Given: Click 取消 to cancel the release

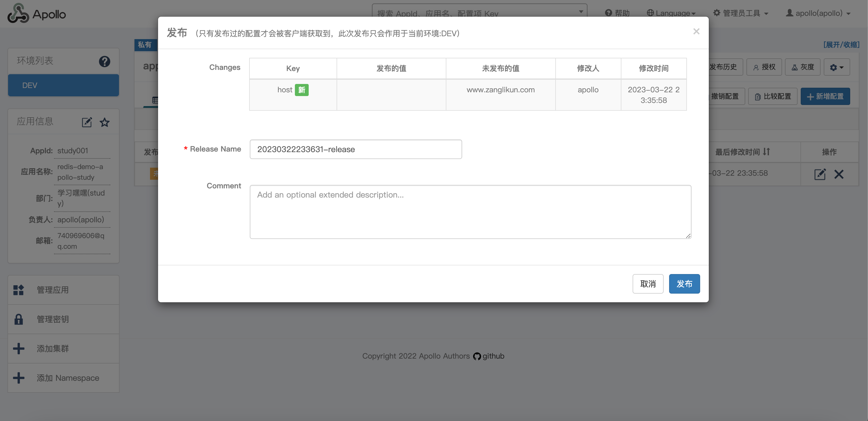Looking at the screenshot, I should click(x=648, y=284).
